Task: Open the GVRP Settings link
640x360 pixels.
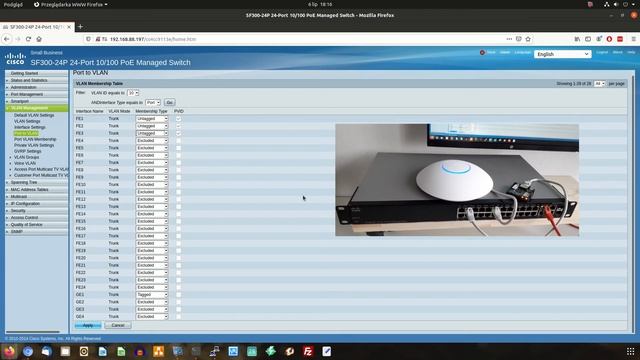Action: click(x=28, y=151)
